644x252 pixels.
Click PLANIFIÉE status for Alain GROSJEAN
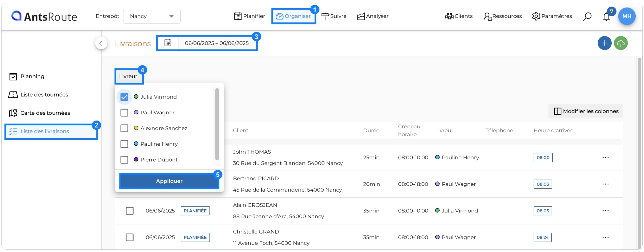[x=195, y=211]
